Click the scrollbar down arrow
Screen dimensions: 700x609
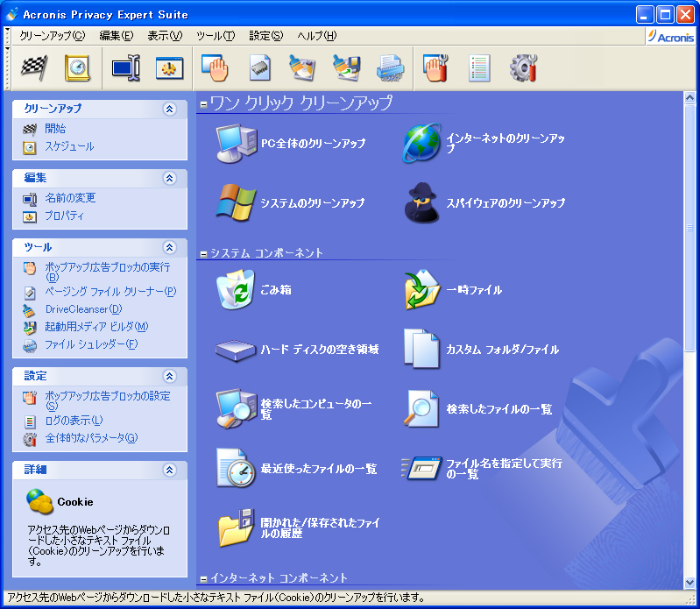[689, 583]
